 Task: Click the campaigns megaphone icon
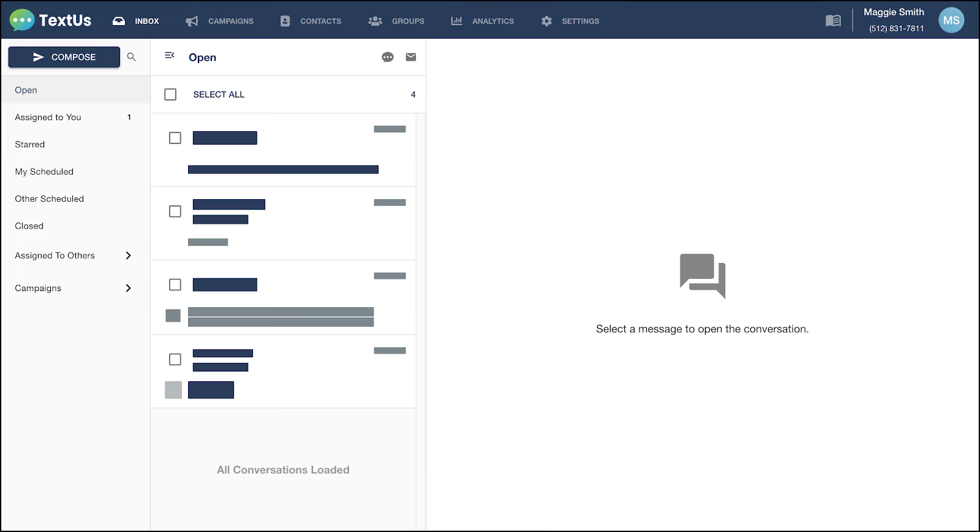(192, 21)
